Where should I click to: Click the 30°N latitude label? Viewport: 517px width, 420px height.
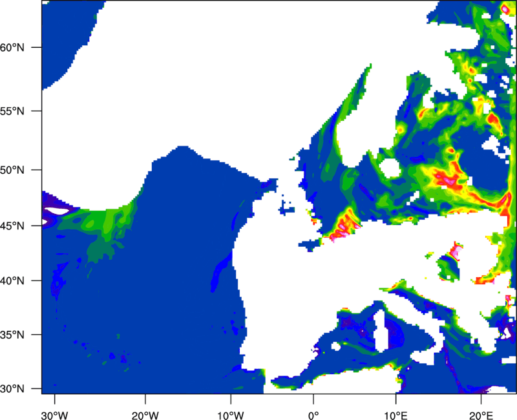coord(12,389)
